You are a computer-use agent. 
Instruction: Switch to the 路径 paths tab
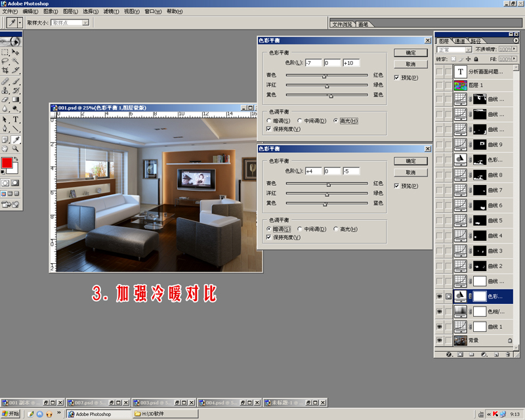tap(476, 41)
